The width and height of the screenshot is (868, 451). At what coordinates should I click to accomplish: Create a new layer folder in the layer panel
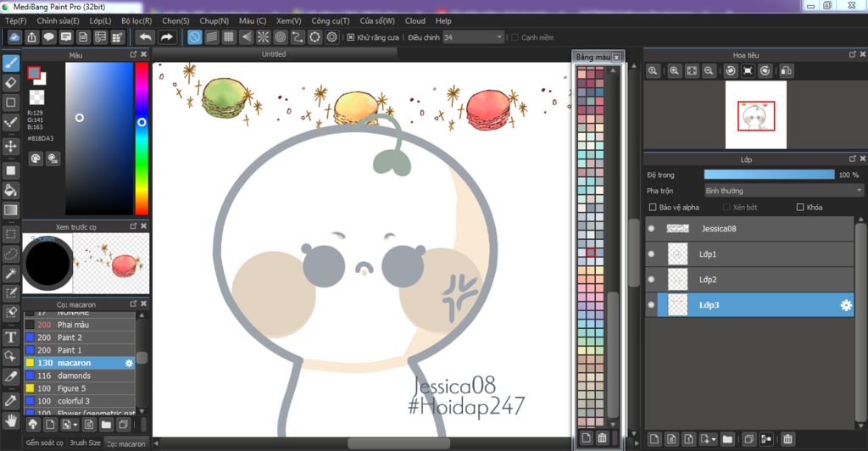click(x=727, y=439)
